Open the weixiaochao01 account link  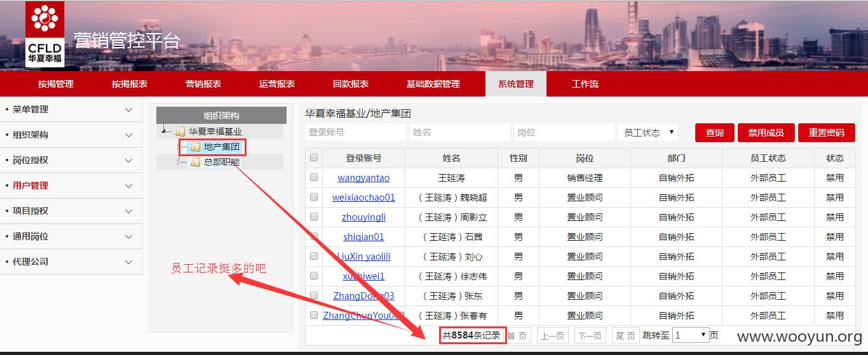pyautogui.click(x=363, y=198)
